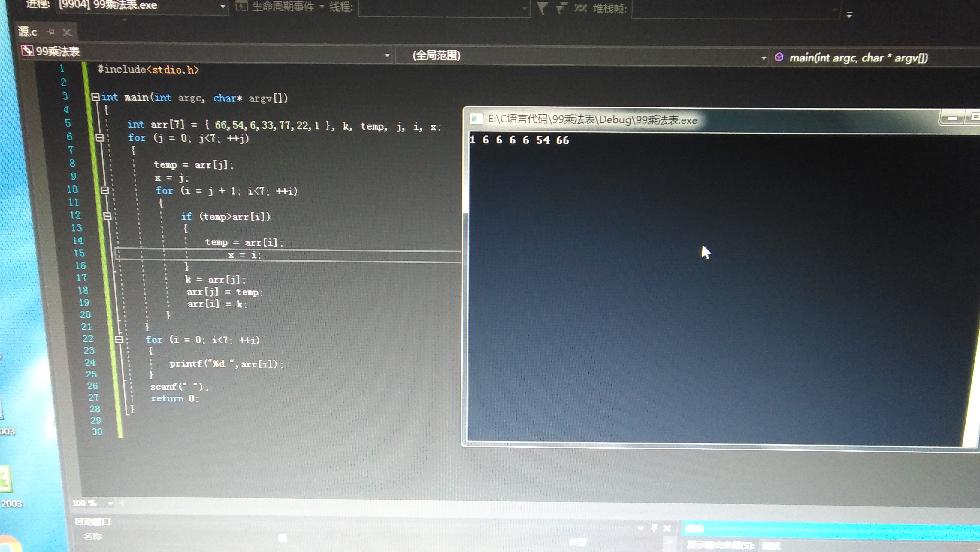This screenshot has height=552, width=980.
Task: Collapse the if (temp>arr[i]) block
Action: [107, 216]
